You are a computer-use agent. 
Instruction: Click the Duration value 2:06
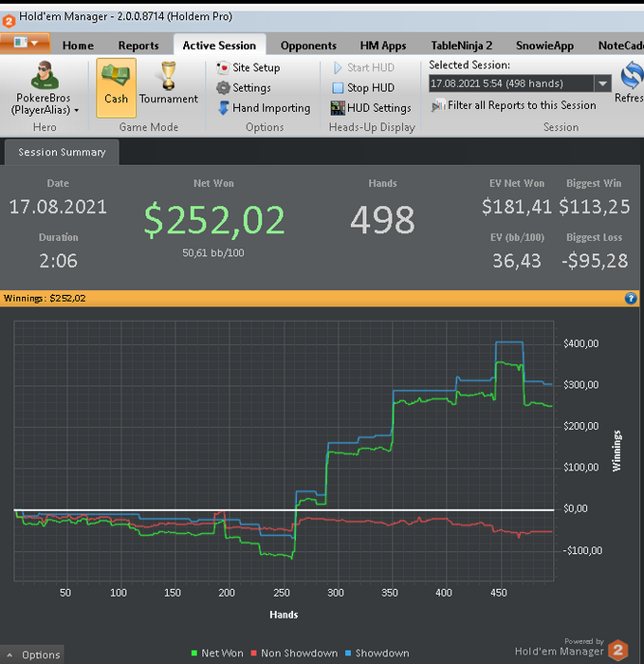pyautogui.click(x=59, y=261)
